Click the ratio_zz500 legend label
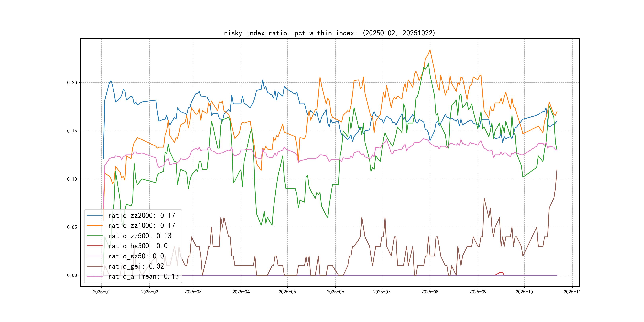Screen dimensions: 644x322 pos(140,236)
